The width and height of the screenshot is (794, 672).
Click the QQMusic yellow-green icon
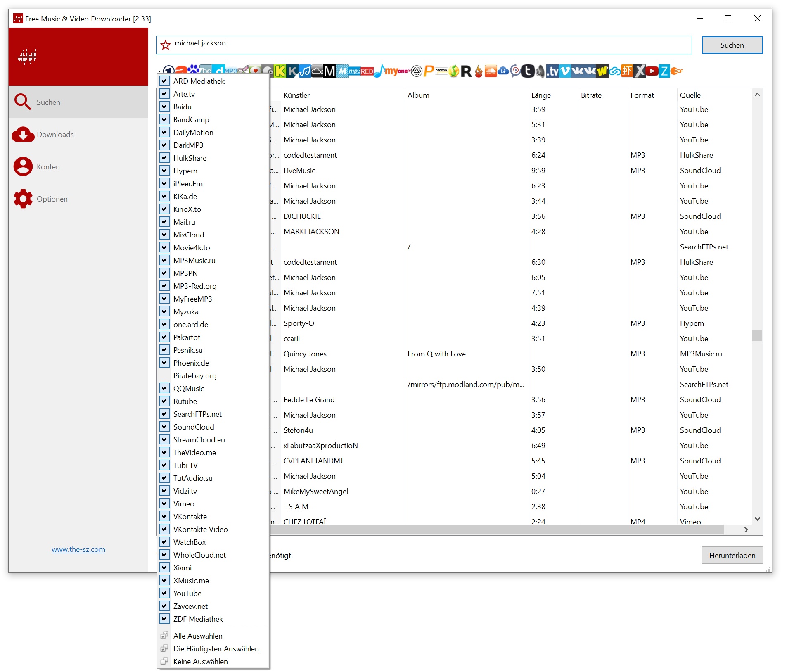(x=454, y=71)
